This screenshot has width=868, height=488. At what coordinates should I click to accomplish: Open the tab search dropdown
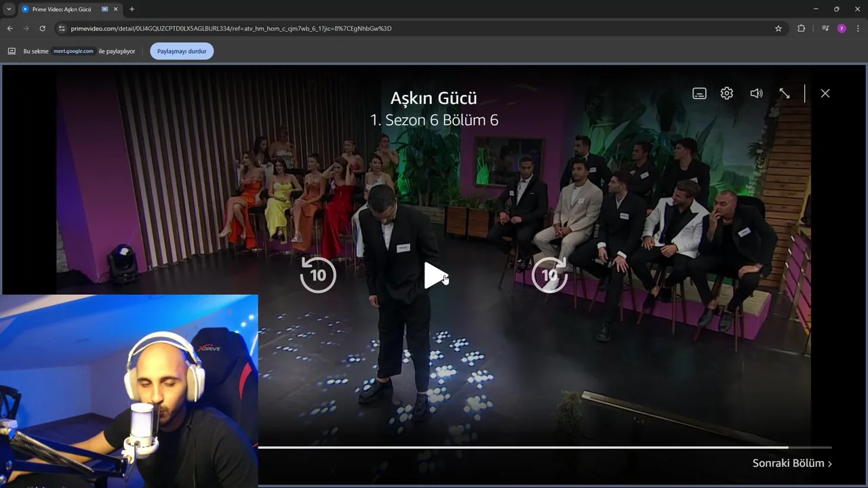(x=9, y=9)
